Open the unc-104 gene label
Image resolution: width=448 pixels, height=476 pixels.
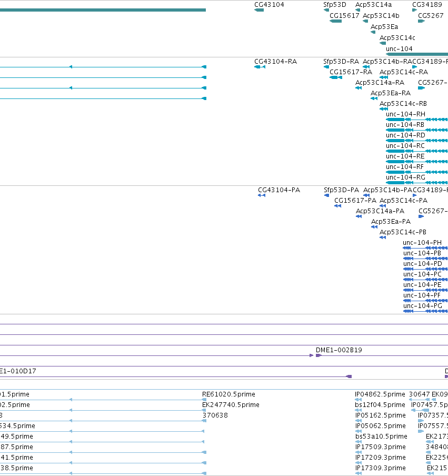[x=399, y=48]
